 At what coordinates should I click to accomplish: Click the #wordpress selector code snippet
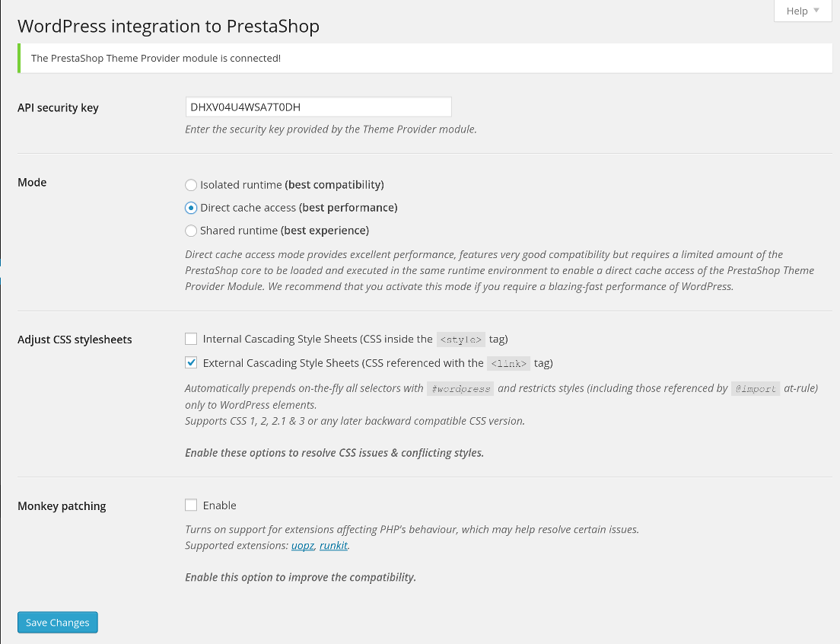[x=460, y=389]
